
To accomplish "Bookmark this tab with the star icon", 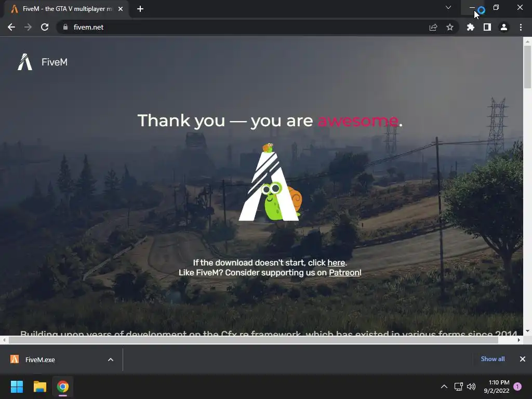I will (x=450, y=27).
